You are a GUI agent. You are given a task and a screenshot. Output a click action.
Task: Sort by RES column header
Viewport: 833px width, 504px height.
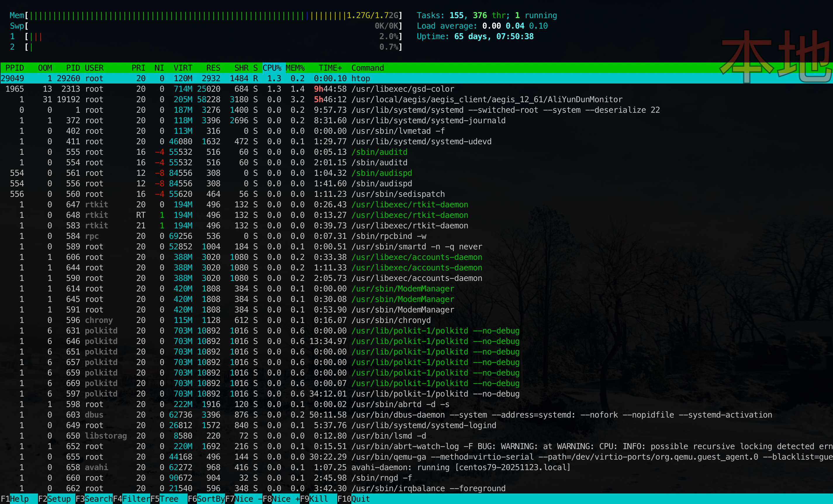[213, 68]
